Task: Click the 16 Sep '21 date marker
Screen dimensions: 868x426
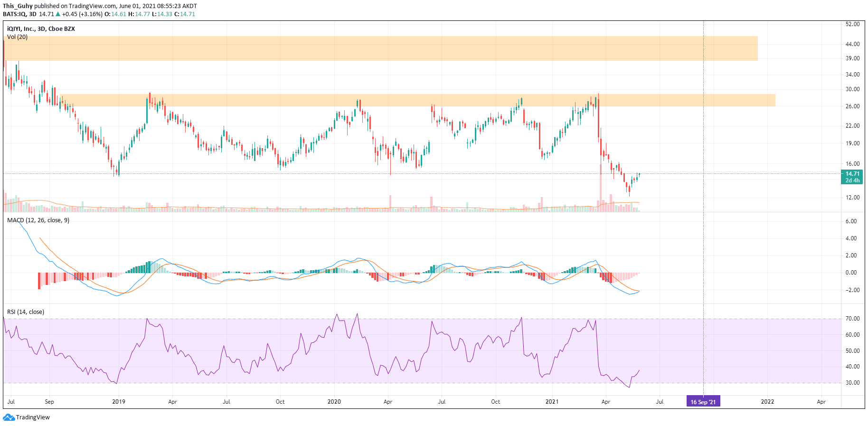Action: coord(703,402)
